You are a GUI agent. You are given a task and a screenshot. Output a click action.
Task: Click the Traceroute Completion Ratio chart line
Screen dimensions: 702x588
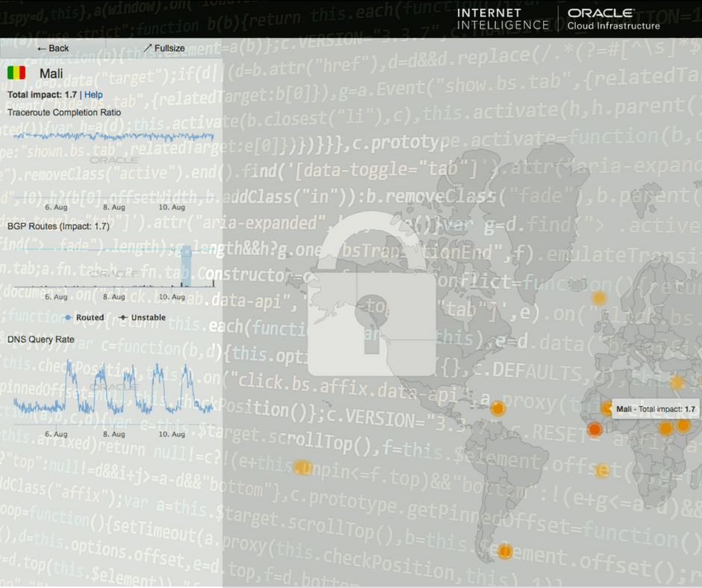[x=114, y=137]
